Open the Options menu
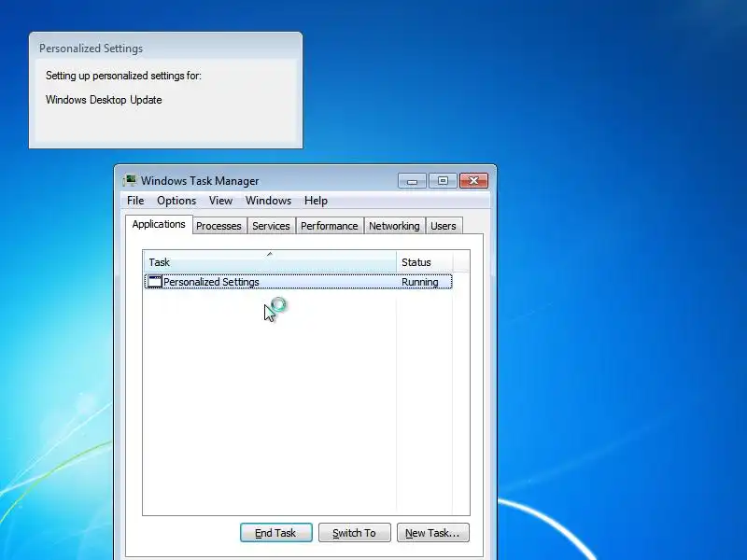Viewport: 747px width, 560px height. (176, 201)
